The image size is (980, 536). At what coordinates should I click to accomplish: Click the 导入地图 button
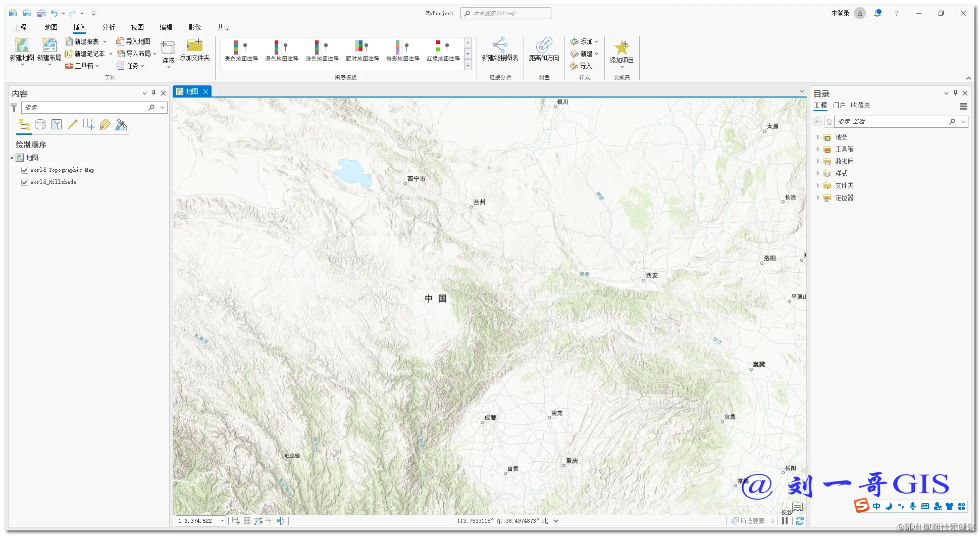pos(133,41)
